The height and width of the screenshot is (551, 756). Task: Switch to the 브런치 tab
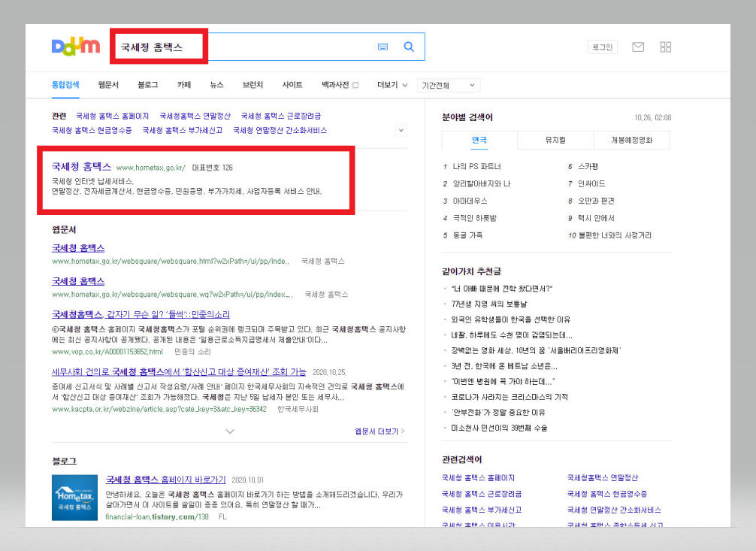(253, 85)
